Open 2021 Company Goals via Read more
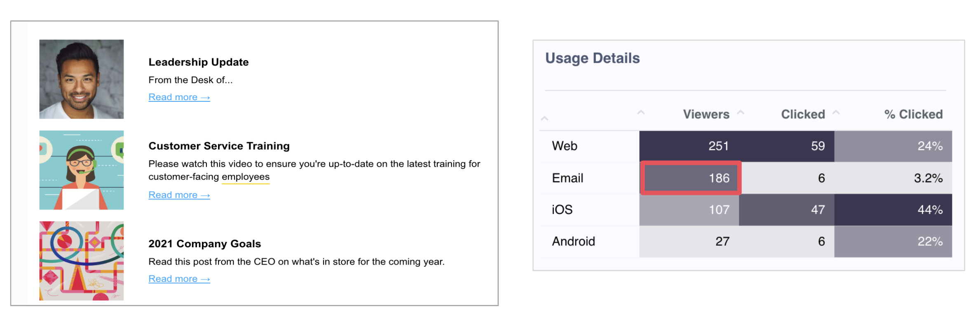The width and height of the screenshot is (980, 319). click(179, 278)
